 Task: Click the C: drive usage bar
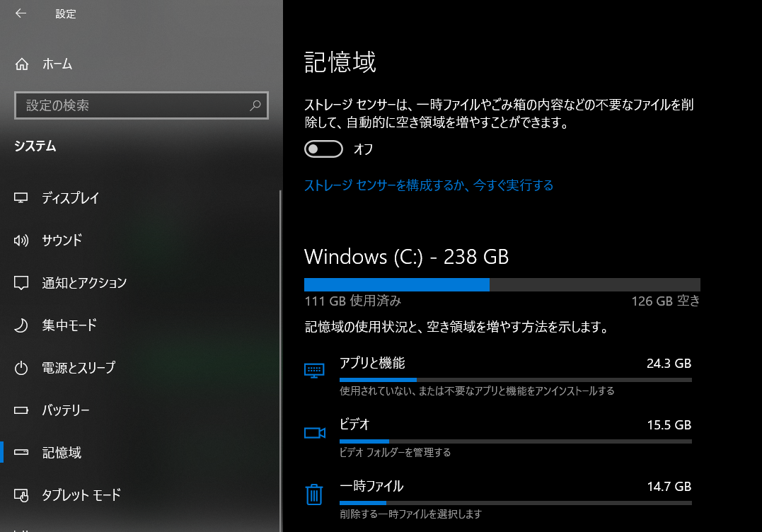[x=502, y=284]
